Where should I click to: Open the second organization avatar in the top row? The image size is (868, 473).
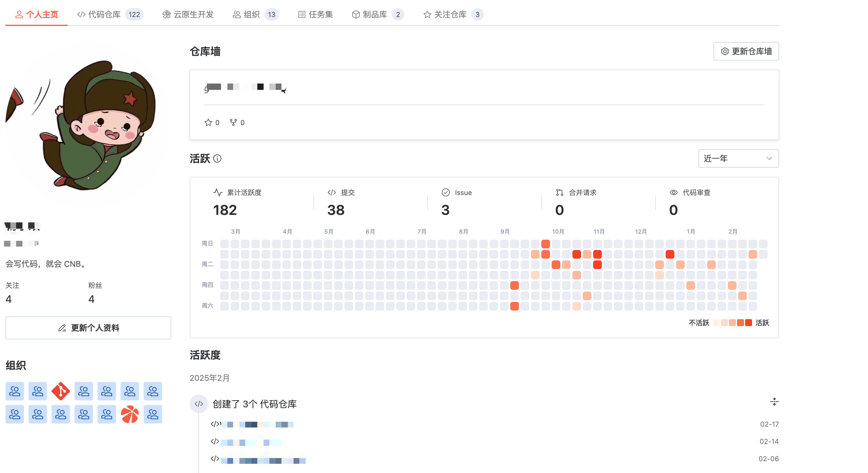(x=37, y=391)
